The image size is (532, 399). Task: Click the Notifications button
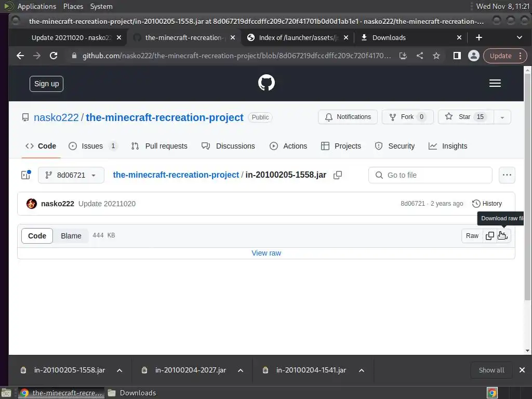(x=348, y=117)
